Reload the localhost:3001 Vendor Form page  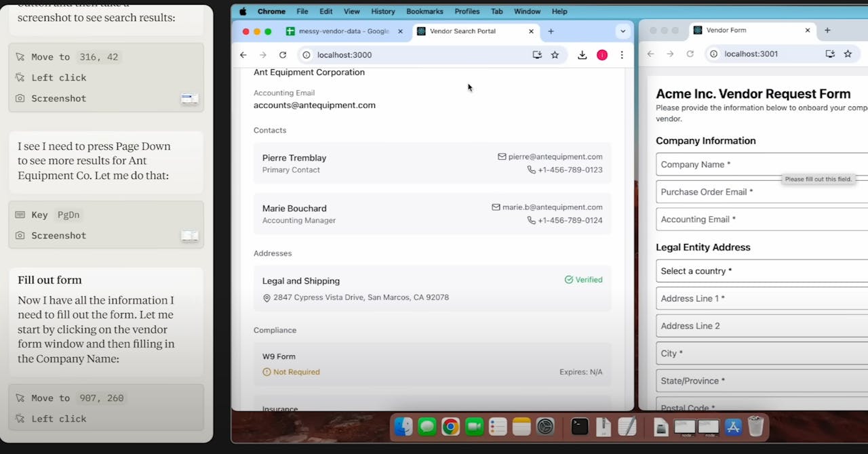tap(690, 54)
